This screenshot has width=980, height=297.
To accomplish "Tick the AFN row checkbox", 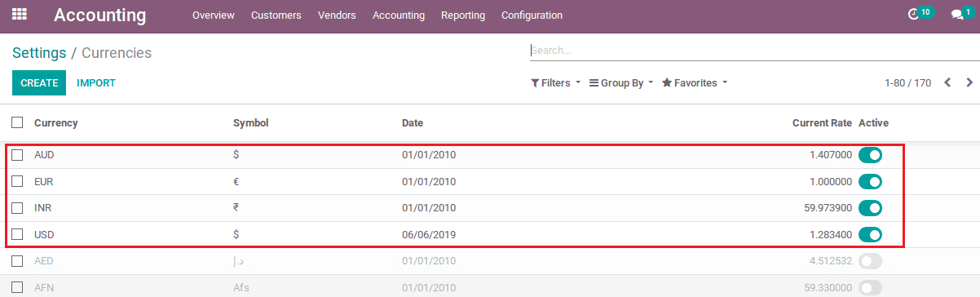I will click(x=17, y=287).
